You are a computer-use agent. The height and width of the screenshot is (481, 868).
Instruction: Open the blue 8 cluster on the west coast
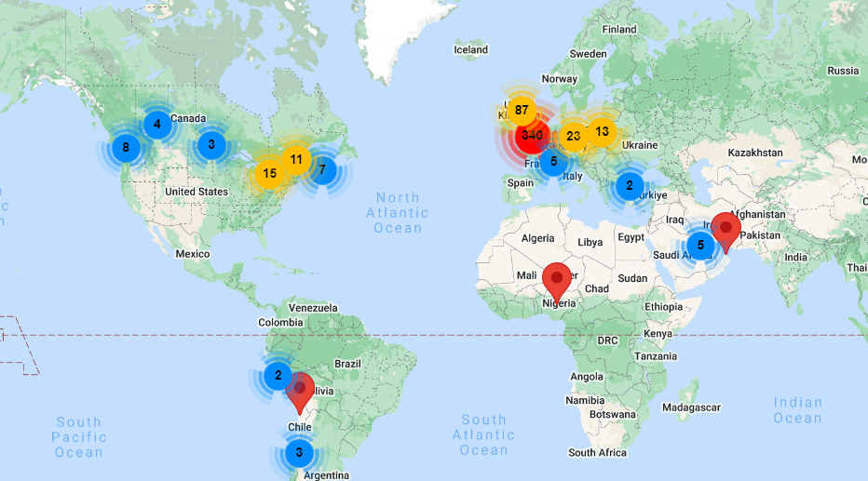126,147
